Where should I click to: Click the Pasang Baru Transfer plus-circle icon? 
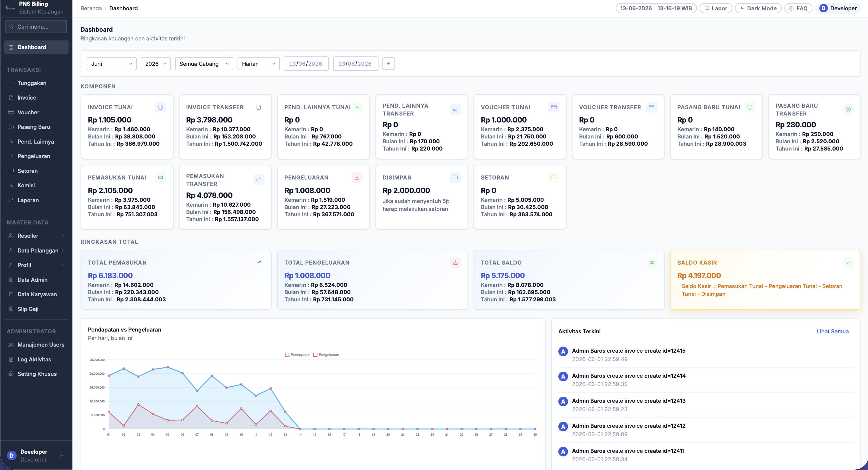[x=848, y=110]
